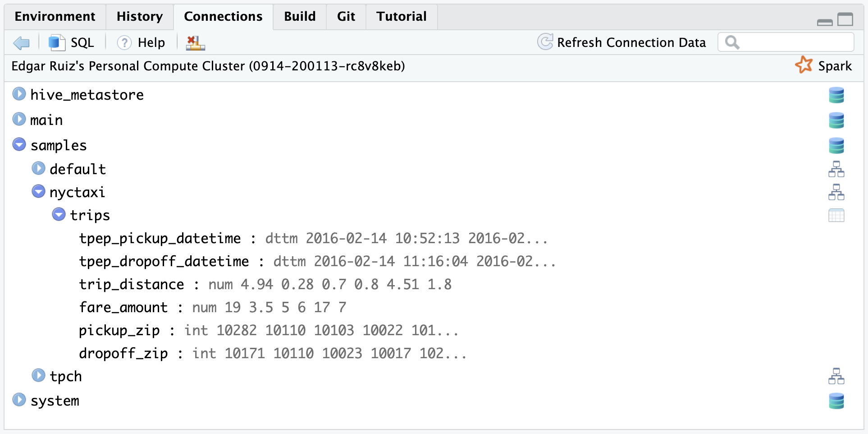Open the Help button

click(141, 43)
